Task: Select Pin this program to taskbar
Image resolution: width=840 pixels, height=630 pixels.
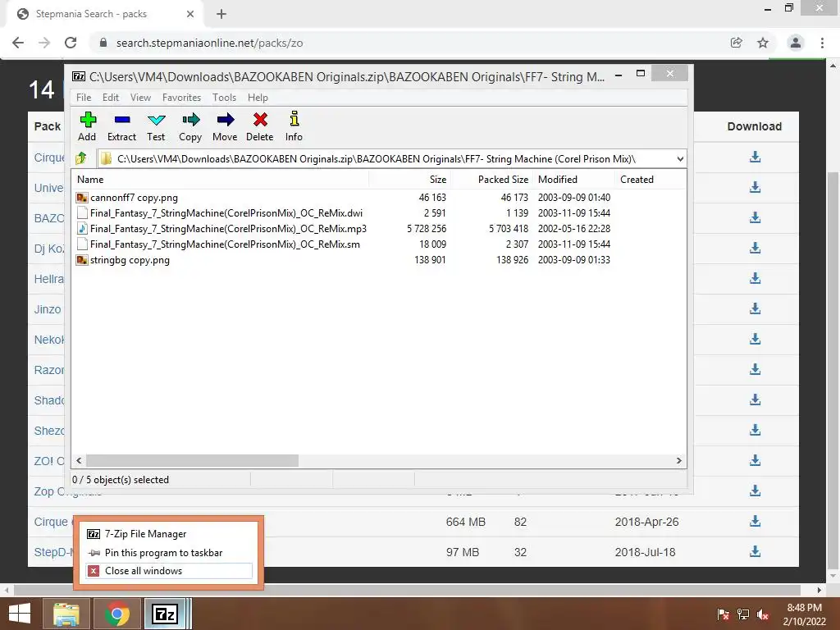Action: coord(168,553)
